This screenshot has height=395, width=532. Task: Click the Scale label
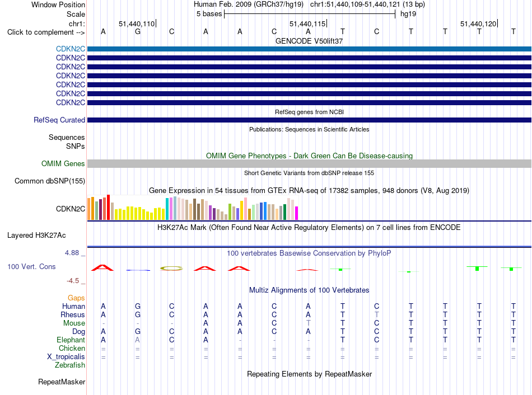[76, 14]
